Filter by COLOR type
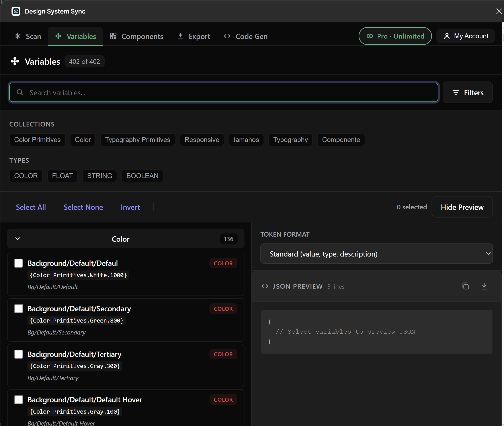Image resolution: width=504 pixels, height=426 pixels. [26, 176]
